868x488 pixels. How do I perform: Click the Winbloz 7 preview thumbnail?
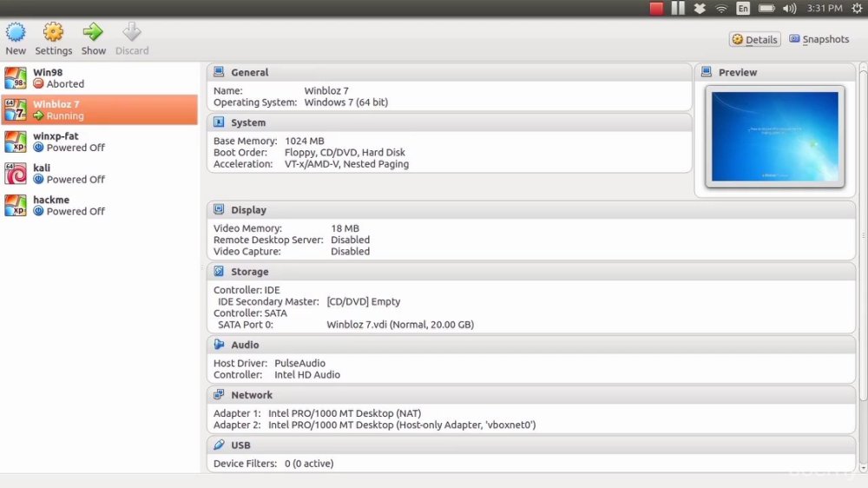(774, 136)
